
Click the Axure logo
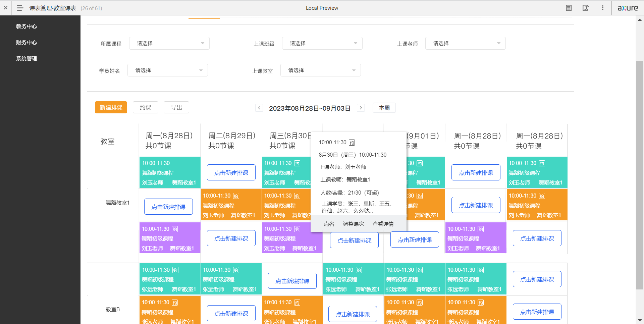click(x=628, y=8)
